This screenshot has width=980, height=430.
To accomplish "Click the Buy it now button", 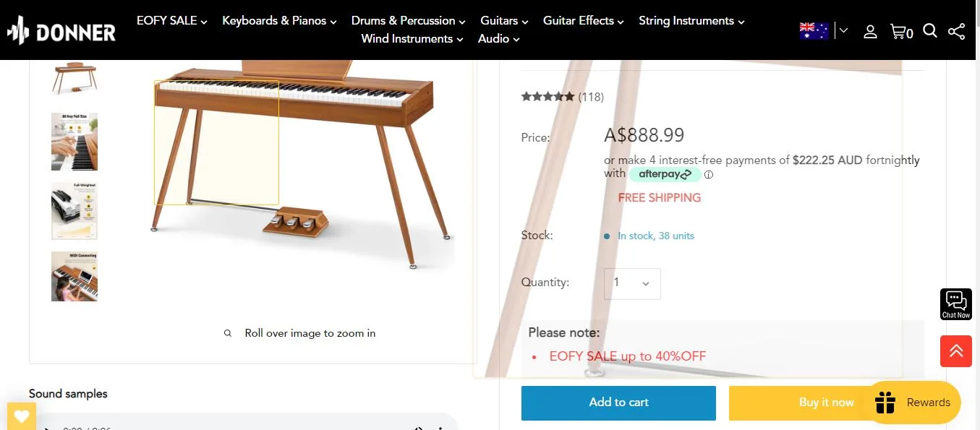I will (826, 403).
